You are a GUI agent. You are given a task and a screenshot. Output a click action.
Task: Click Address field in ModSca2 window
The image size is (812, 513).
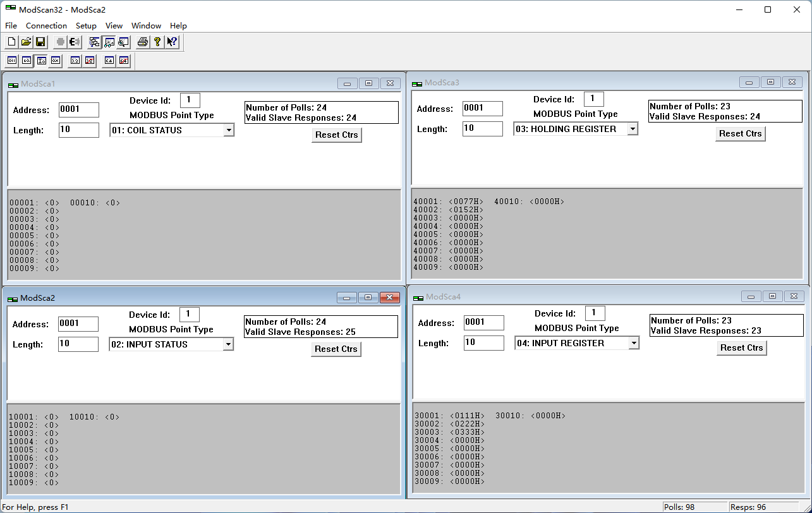coord(78,324)
